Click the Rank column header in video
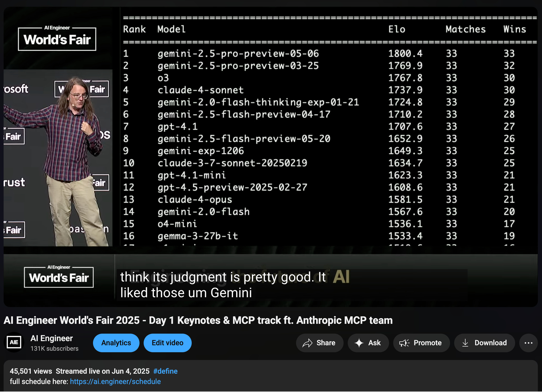This screenshot has height=392, width=542. 134,29
